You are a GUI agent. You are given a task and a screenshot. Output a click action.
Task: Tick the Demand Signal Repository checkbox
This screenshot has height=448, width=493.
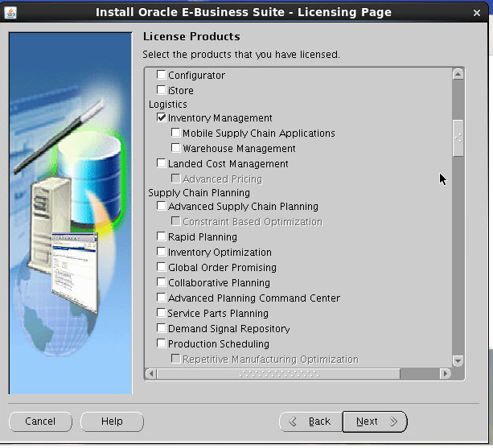coord(162,328)
